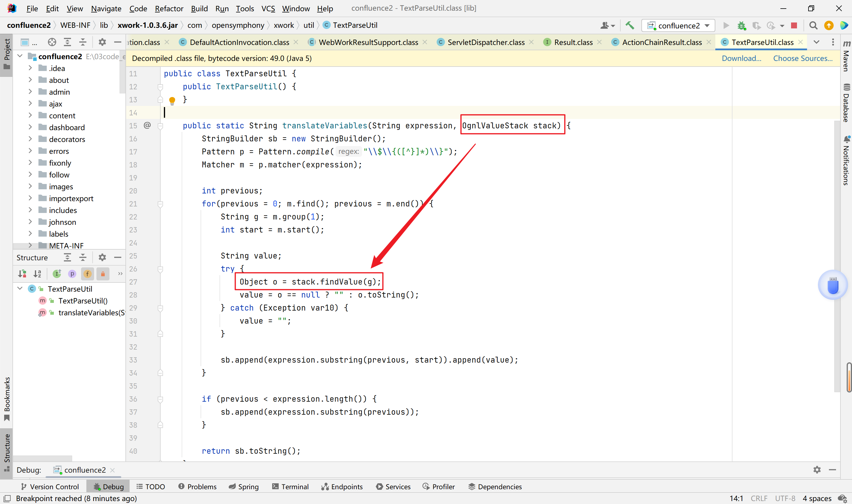This screenshot has height=504, width=852.
Task: Open the confluence2 run configuration dropdown
Action: pos(678,25)
